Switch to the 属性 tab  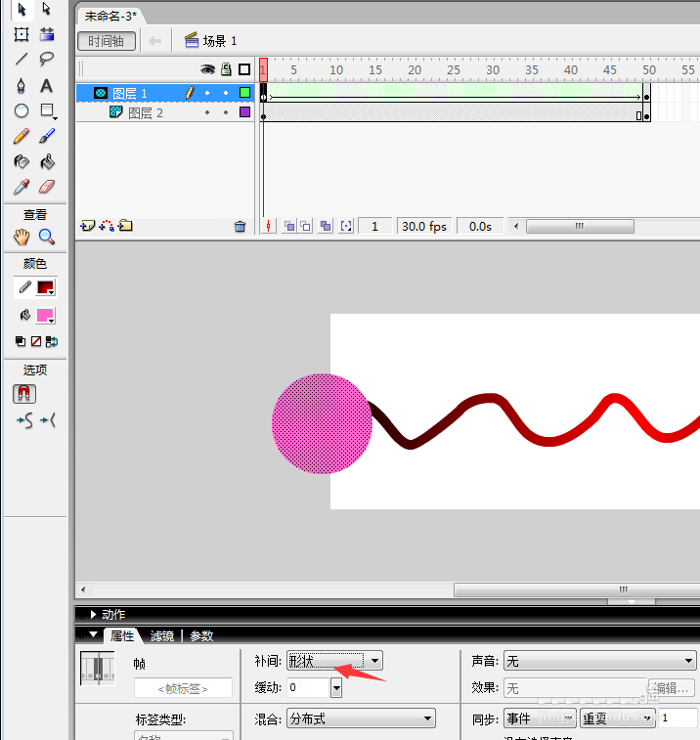pyautogui.click(x=122, y=635)
